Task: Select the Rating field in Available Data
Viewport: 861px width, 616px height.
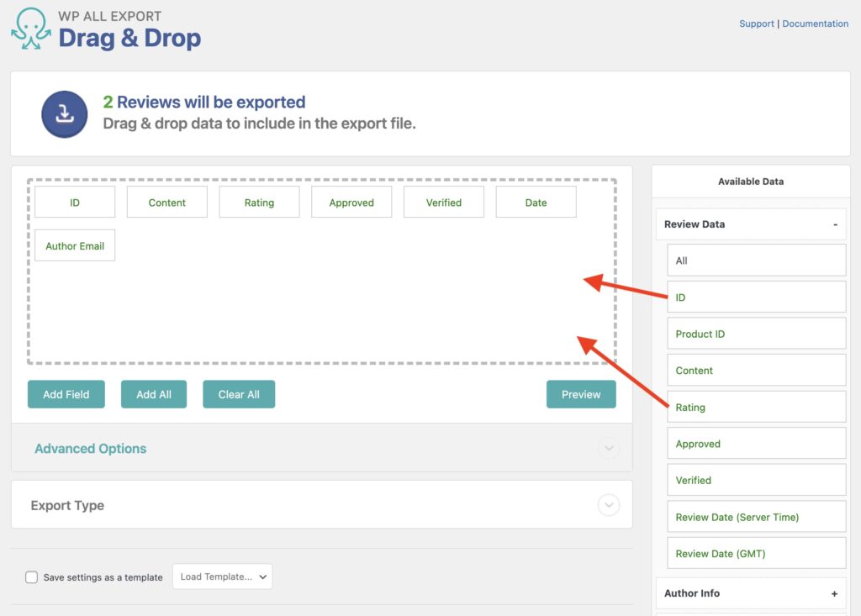Action: coord(756,407)
